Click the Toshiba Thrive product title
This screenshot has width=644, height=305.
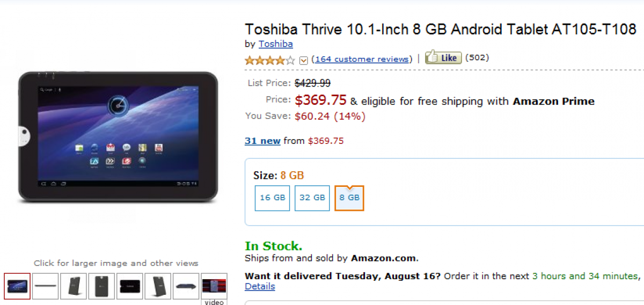[x=440, y=29]
